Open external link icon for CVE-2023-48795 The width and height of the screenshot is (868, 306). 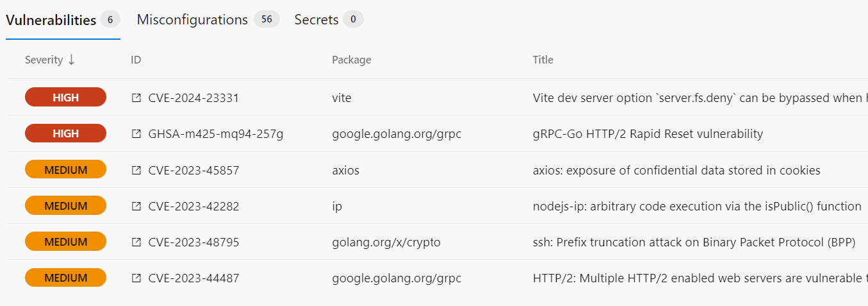click(136, 242)
